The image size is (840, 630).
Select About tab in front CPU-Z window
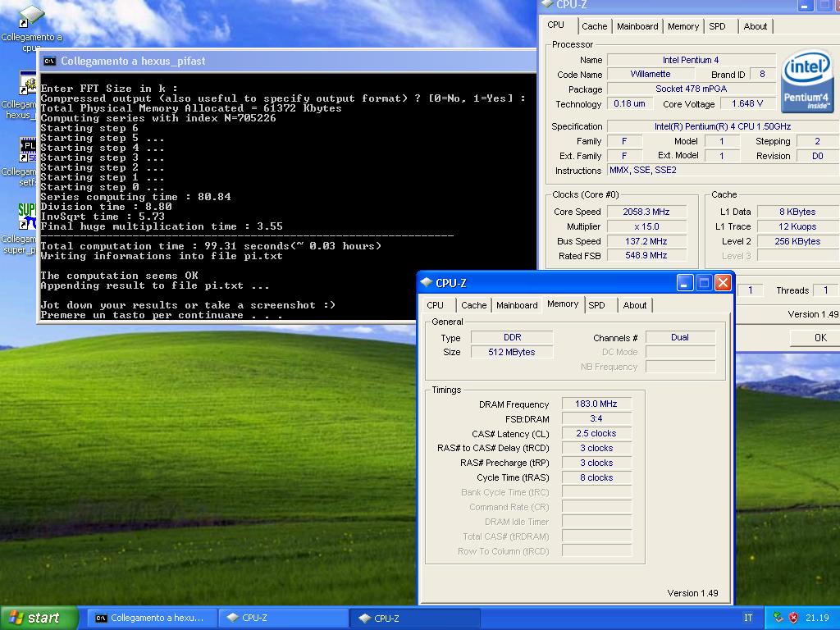tap(635, 305)
